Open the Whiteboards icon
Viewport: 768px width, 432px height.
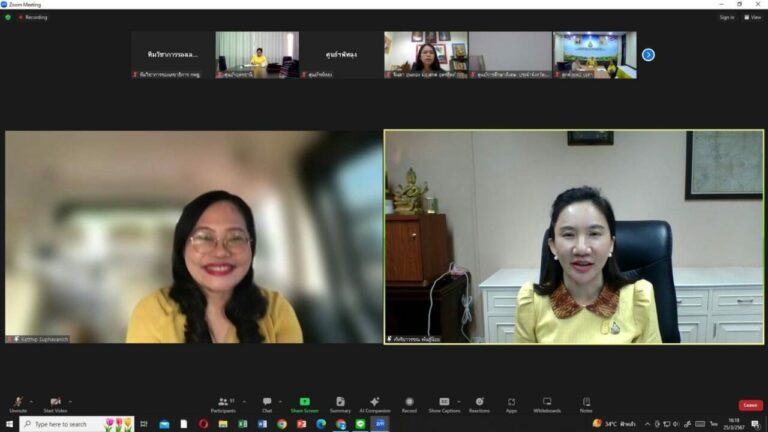[x=547, y=402]
